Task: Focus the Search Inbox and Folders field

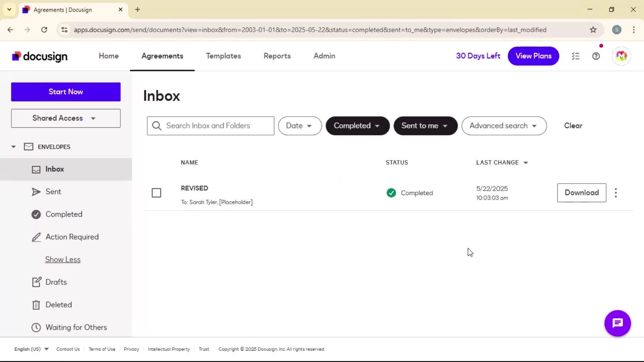Action: 211,126
